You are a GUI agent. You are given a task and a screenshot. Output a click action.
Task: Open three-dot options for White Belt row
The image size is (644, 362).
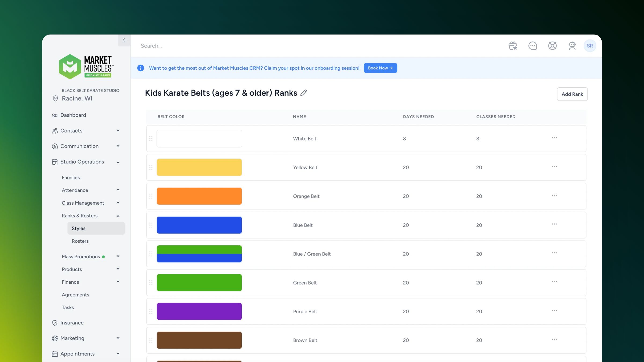554,138
